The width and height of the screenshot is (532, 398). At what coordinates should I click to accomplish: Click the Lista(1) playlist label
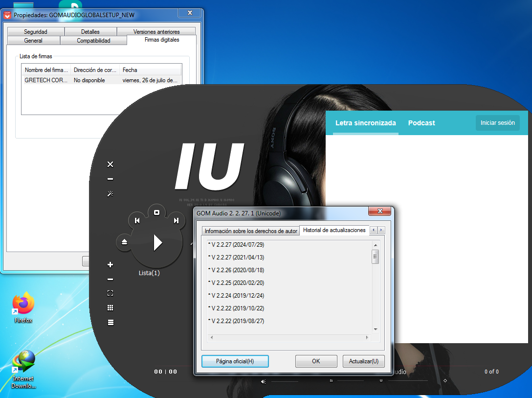pos(149,273)
